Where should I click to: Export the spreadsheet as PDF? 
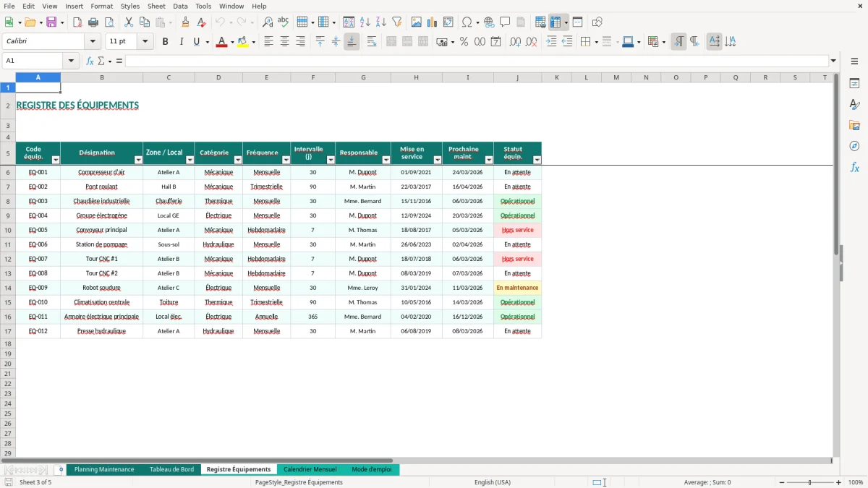[x=77, y=22]
